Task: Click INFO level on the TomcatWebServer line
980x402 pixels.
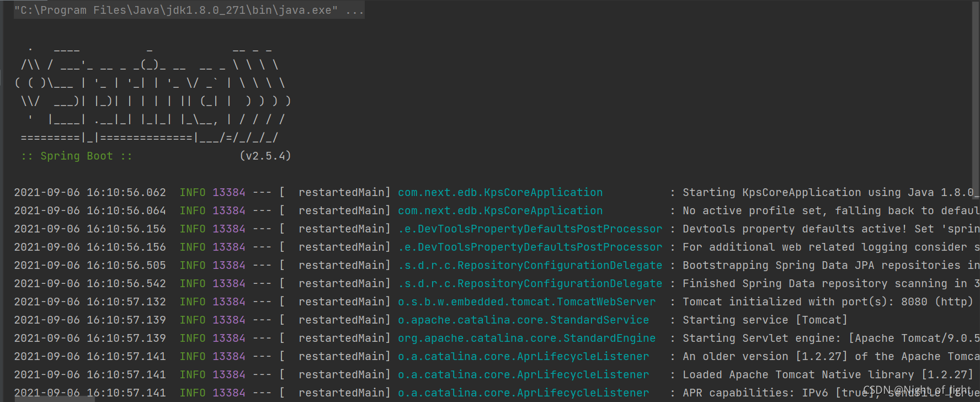Action: click(193, 301)
